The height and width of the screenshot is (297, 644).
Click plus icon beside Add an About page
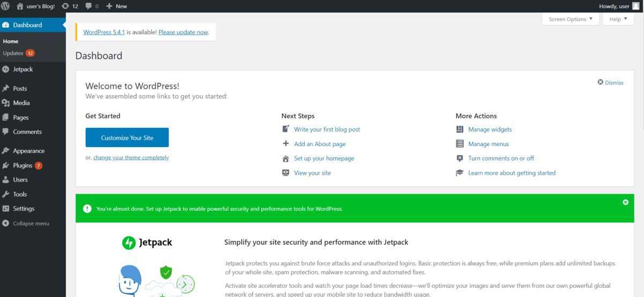pyautogui.click(x=286, y=143)
